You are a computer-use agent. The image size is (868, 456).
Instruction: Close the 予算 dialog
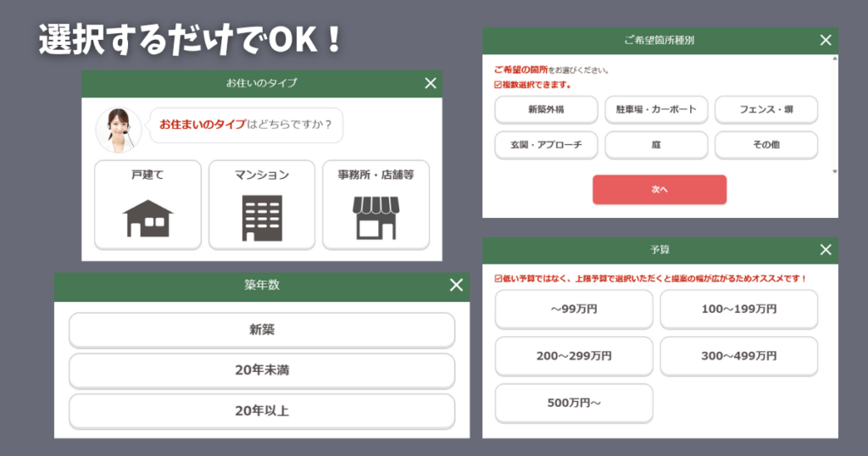[x=826, y=249]
